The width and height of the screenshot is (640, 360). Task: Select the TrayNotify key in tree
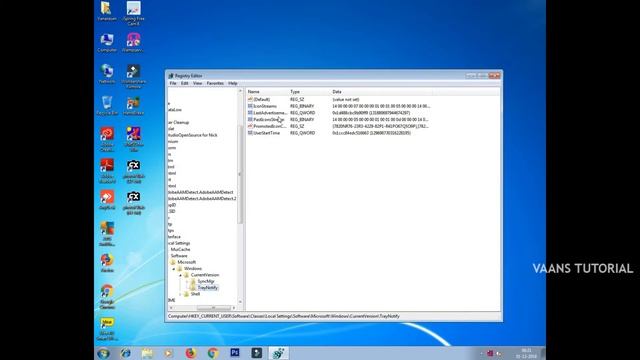pyautogui.click(x=208, y=288)
